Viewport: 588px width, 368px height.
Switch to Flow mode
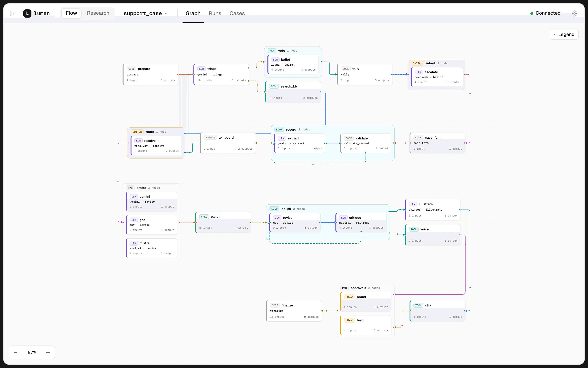point(71,13)
